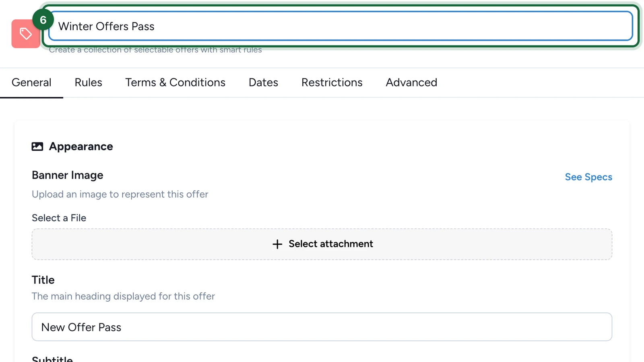Click the Appearance image icon
Viewport: 644px width, 362px height.
coord(37,146)
